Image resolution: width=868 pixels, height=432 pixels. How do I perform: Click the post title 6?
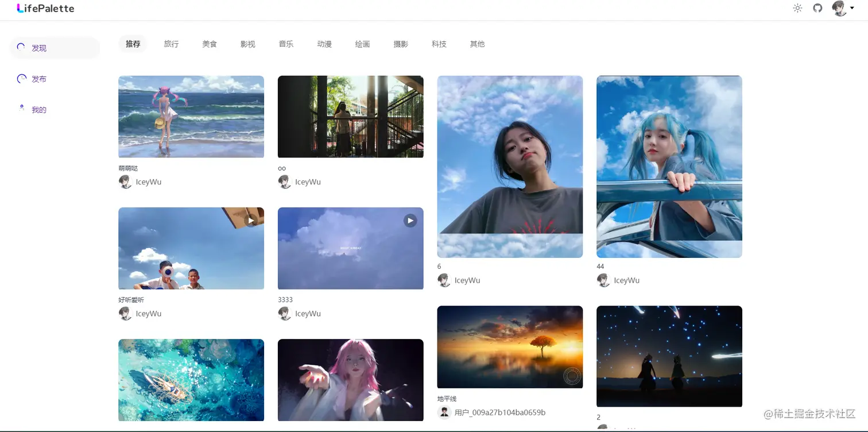(439, 267)
